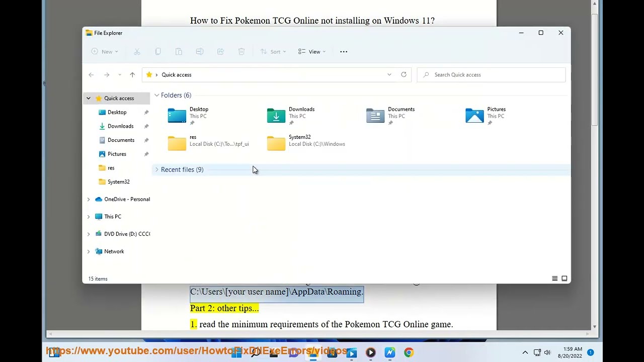Select Pictures in the navigation pane

click(117, 154)
